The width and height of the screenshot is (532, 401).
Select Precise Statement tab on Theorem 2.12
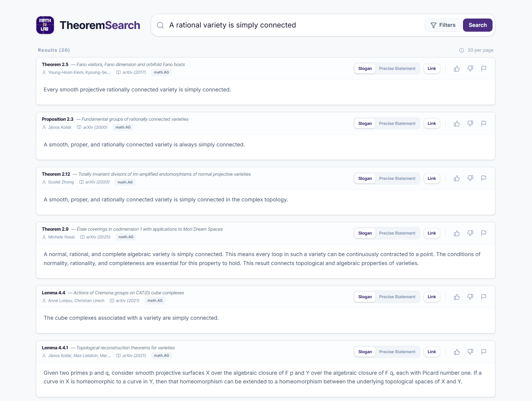click(x=397, y=178)
